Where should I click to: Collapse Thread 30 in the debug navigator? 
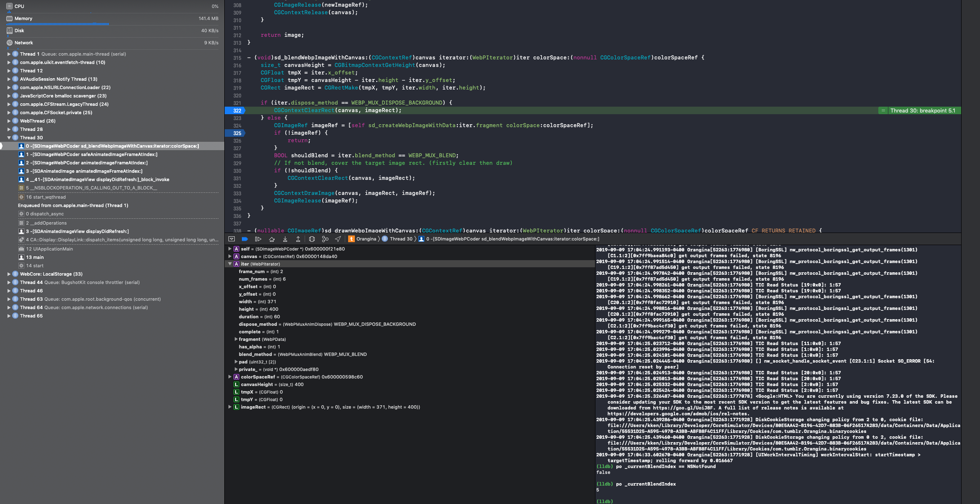pyautogui.click(x=9, y=137)
